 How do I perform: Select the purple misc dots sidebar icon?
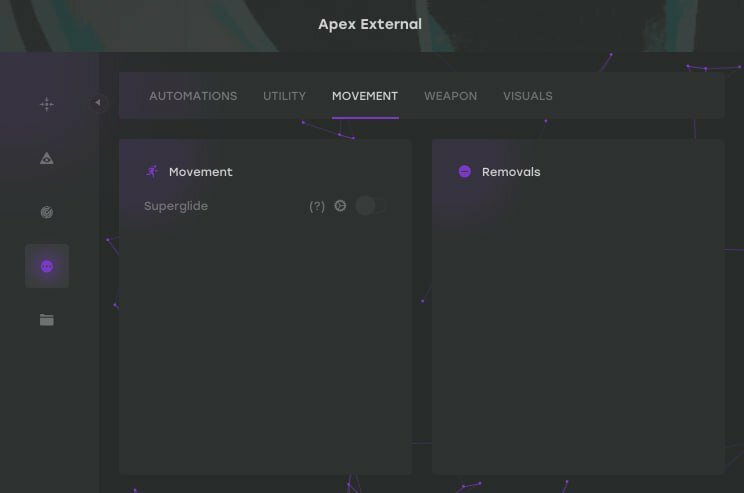[x=46, y=266]
